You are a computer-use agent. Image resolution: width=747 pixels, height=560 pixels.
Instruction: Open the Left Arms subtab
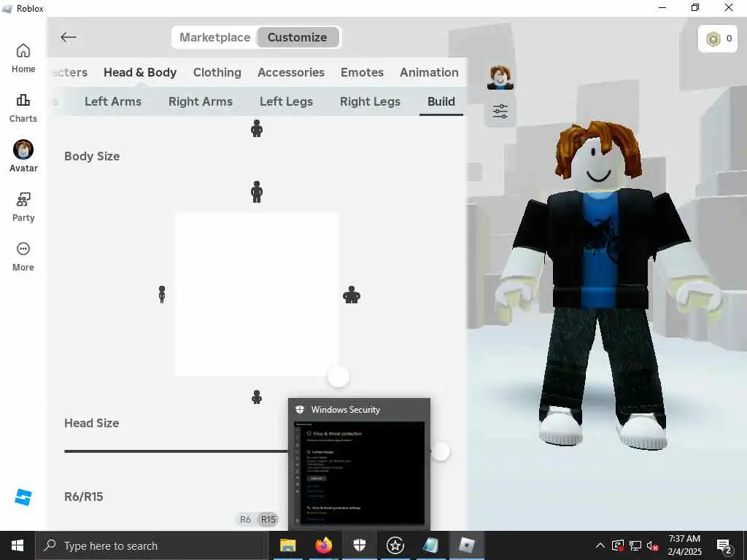113,101
